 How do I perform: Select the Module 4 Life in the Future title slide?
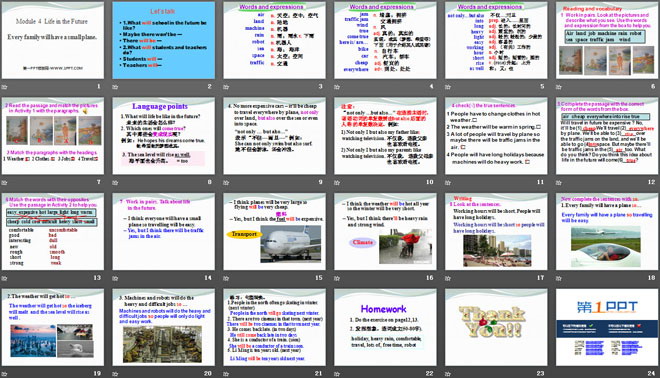[53, 40]
